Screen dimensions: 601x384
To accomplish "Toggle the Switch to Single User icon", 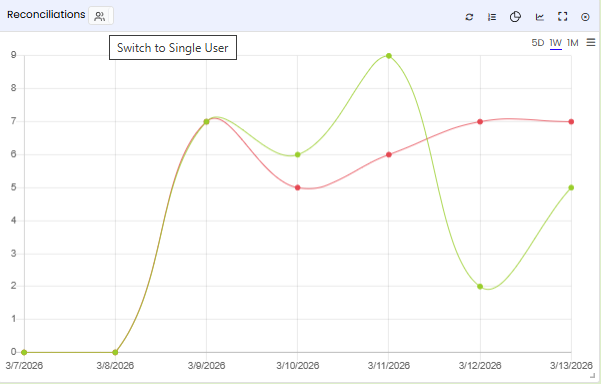I will 100,16.
